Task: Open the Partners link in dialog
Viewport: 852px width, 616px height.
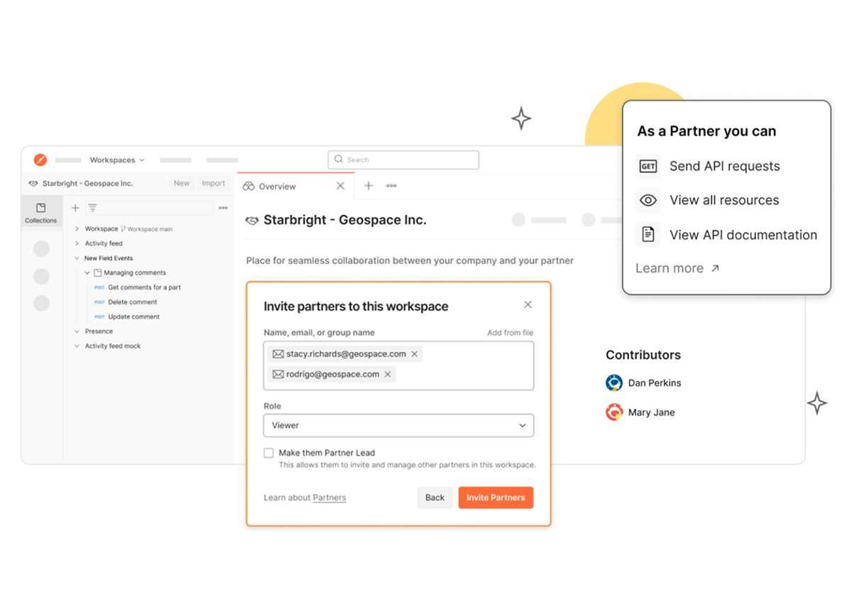Action: [329, 497]
